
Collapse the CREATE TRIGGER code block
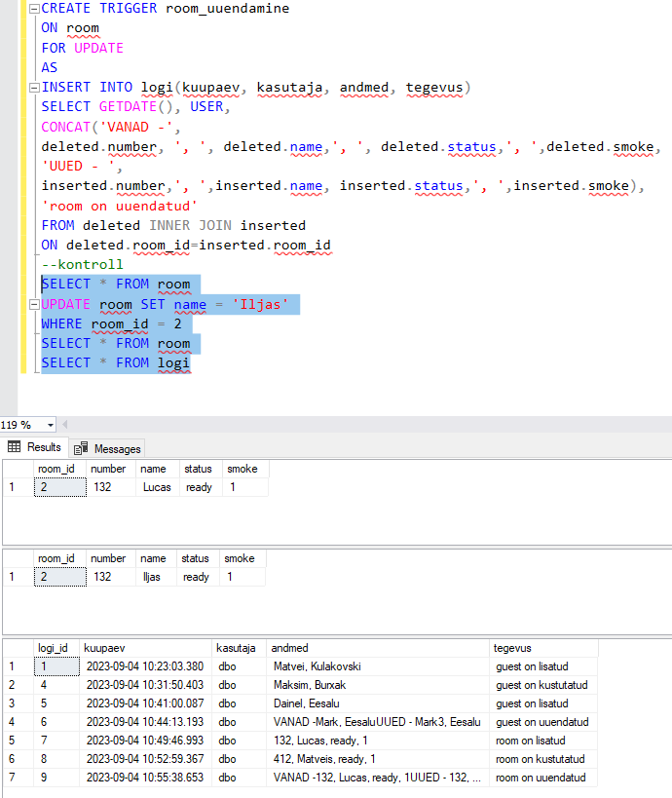click(34, 9)
